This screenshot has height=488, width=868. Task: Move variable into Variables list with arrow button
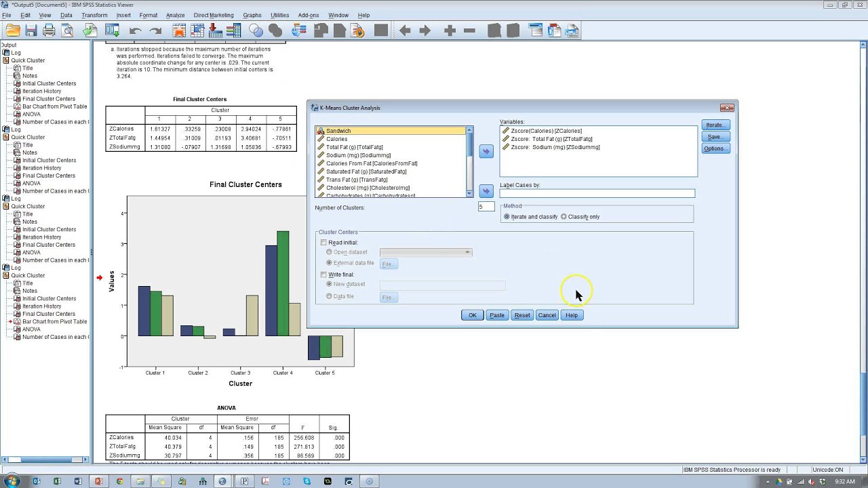[486, 151]
